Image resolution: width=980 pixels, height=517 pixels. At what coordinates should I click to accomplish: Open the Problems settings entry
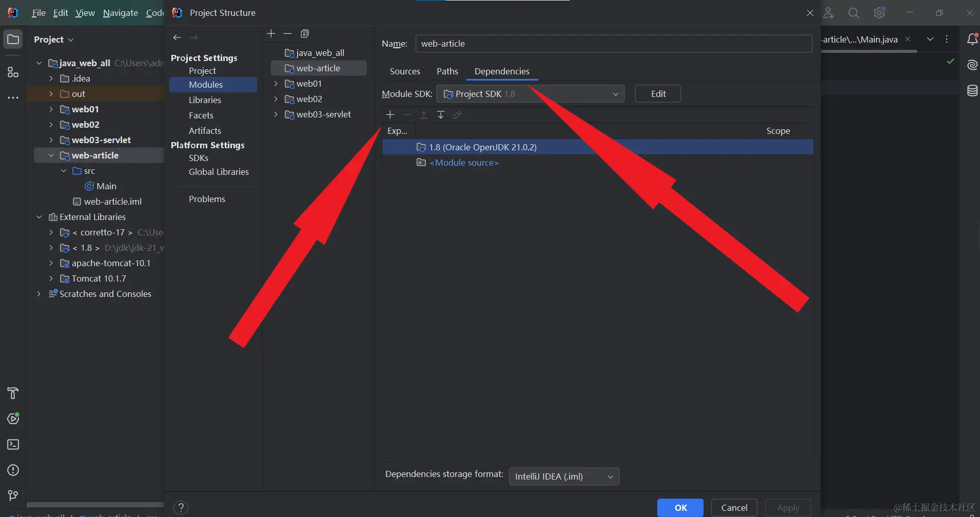pyautogui.click(x=207, y=199)
